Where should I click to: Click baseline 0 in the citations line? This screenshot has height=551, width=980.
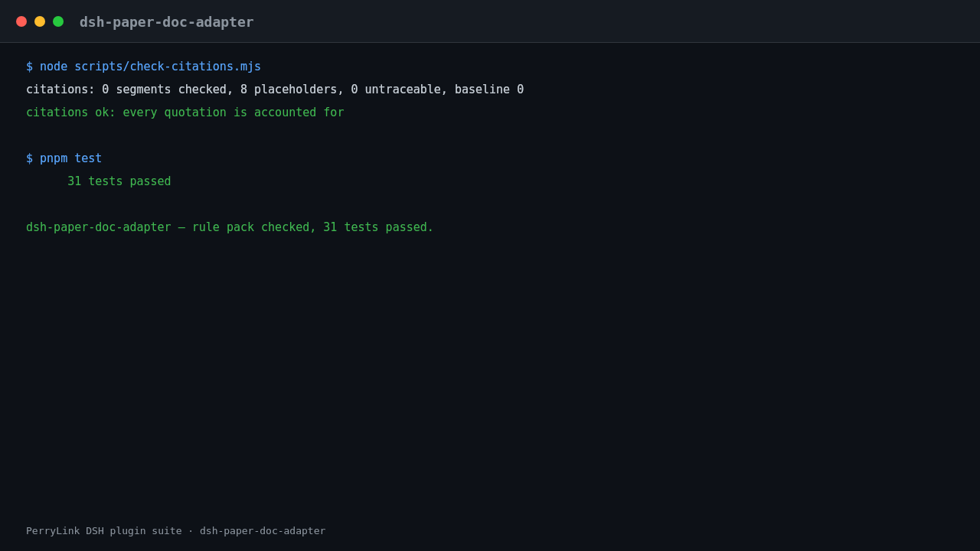coord(489,90)
